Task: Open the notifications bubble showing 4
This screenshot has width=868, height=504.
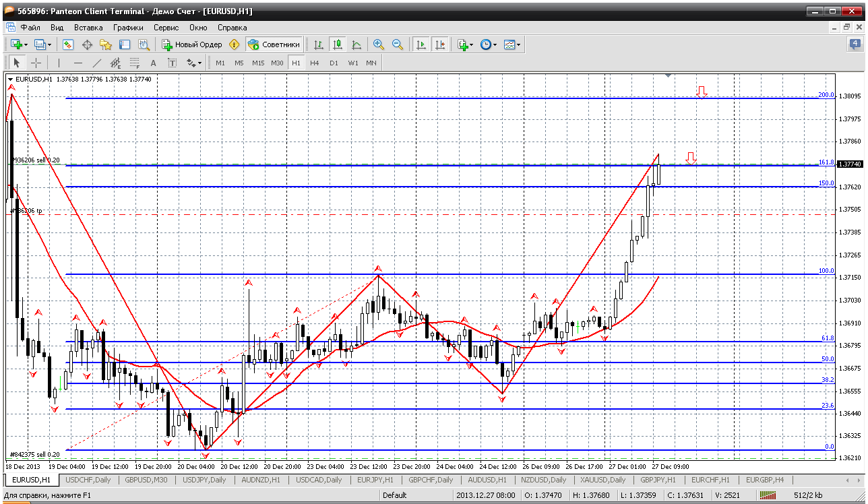Action: (x=855, y=44)
